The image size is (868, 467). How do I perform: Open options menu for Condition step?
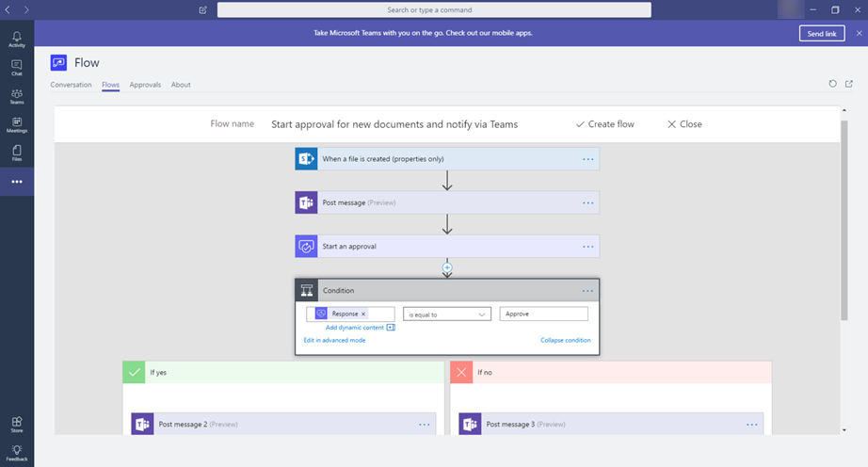(x=587, y=291)
